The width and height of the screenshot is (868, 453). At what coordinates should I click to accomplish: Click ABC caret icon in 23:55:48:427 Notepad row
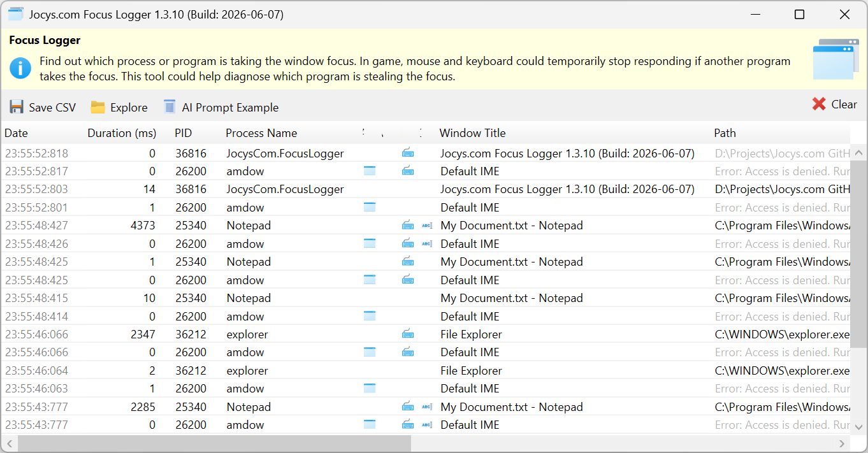pyautogui.click(x=427, y=225)
